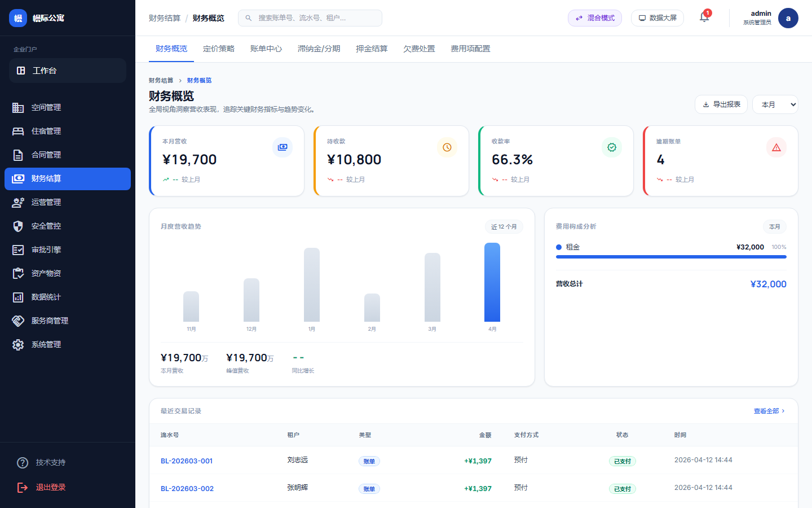Open the 系统管理 gear icon
The image size is (812, 508).
pos(18,344)
